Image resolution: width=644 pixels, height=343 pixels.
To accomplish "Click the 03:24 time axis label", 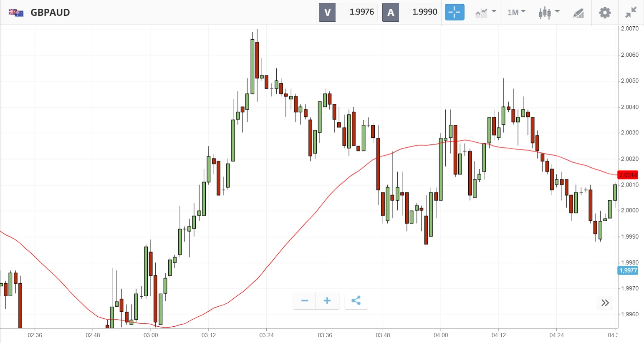I will coord(266,335).
